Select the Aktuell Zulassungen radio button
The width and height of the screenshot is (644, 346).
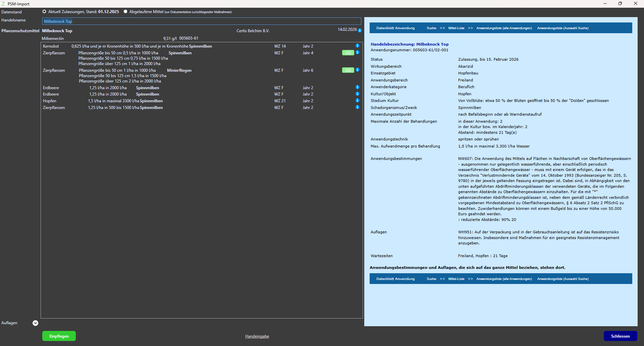click(x=44, y=12)
